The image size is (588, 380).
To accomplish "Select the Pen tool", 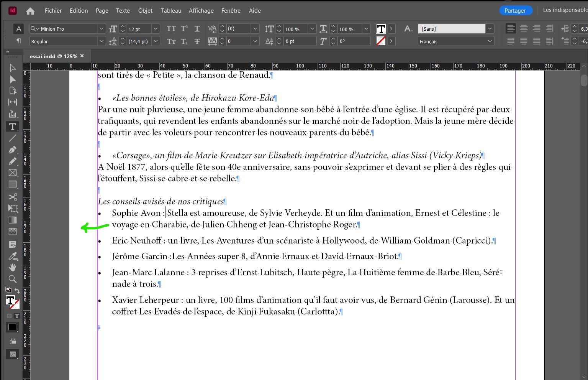I will click(13, 150).
